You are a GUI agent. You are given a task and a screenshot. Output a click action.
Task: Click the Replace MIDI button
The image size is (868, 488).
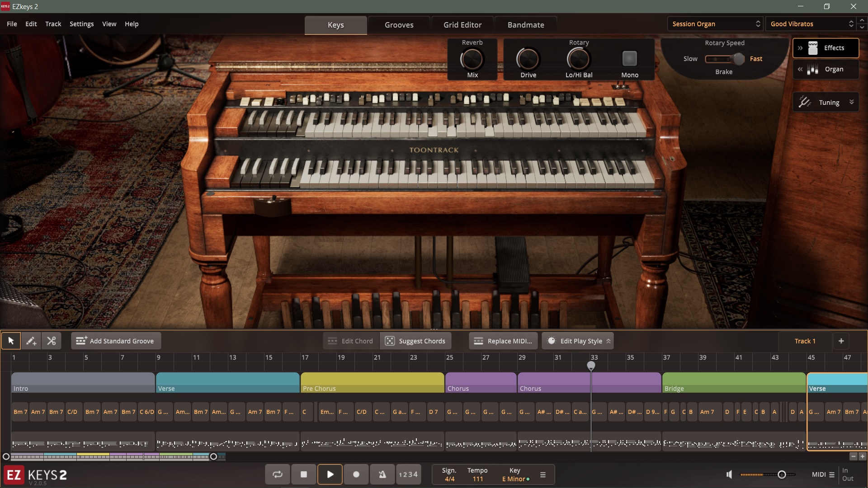tap(504, 341)
